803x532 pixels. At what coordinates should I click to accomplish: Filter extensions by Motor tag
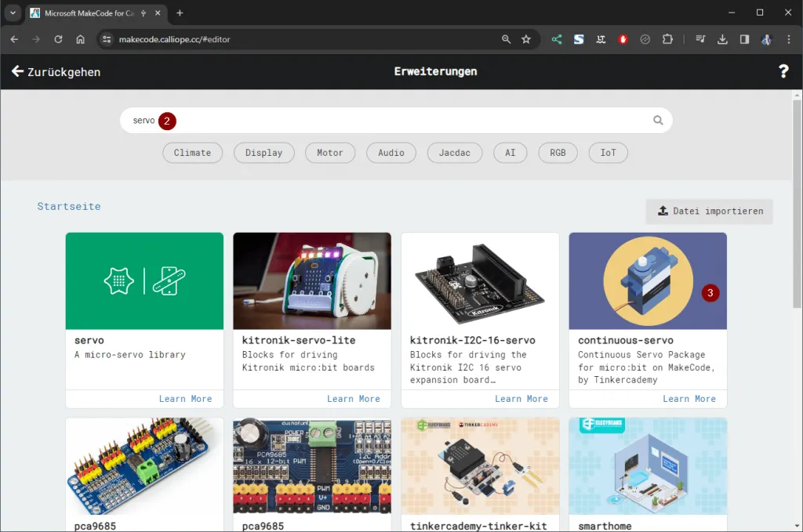[x=329, y=153]
